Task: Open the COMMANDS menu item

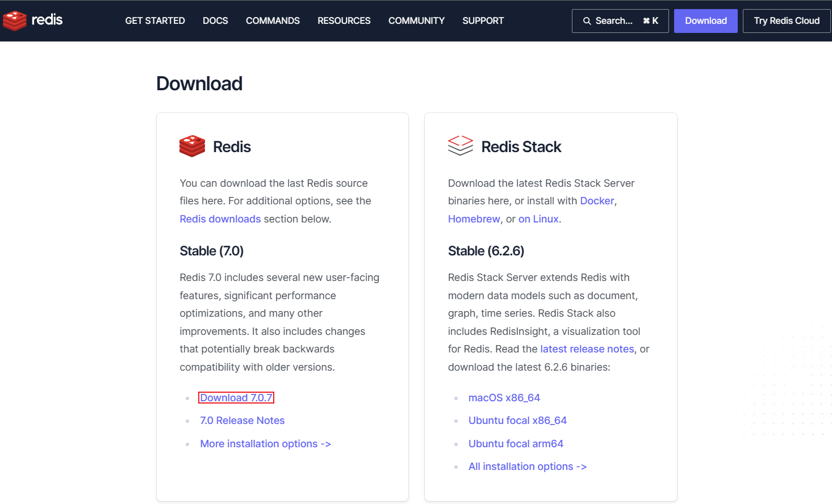Action: 273,21
